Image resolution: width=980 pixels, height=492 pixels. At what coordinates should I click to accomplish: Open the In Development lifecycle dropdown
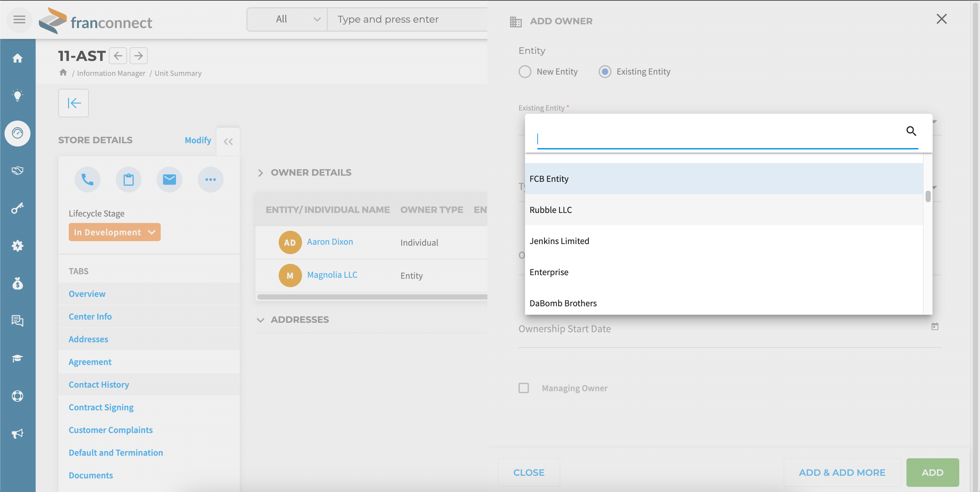point(114,232)
